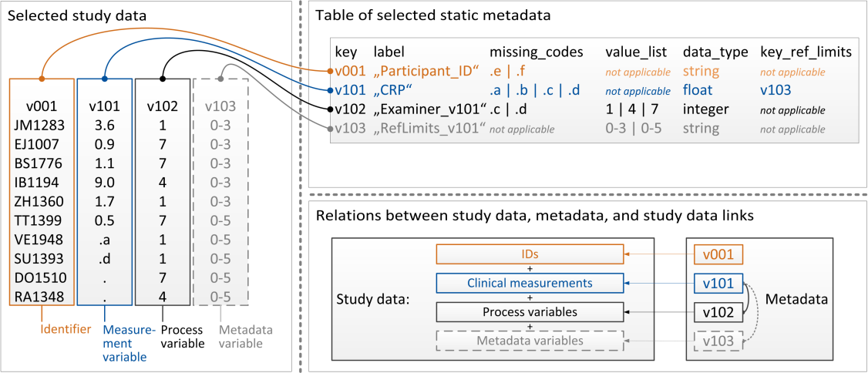Select participant ID JM1283
868x373 pixels.
click(42, 125)
